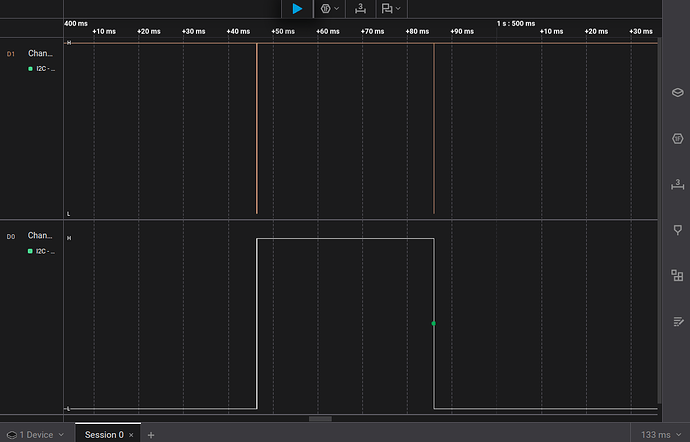Open the Measurements panel in right sidebar
Image resolution: width=690 pixels, height=442 pixels.
(x=678, y=184)
